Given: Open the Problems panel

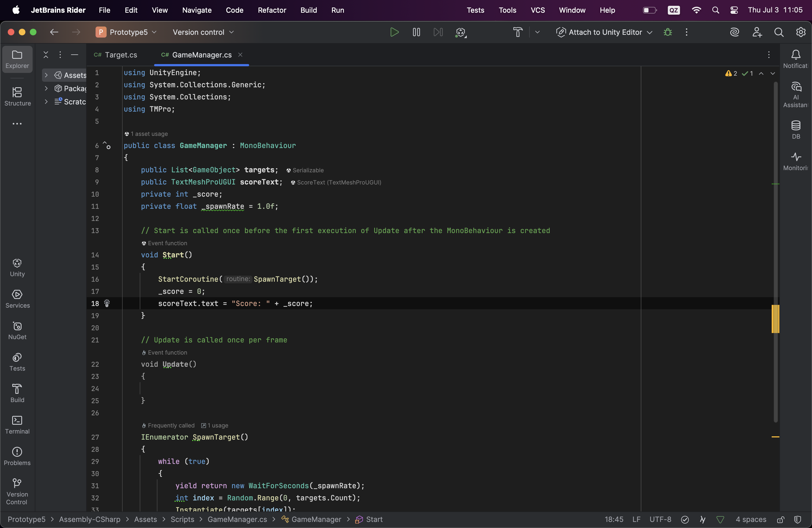Looking at the screenshot, I should tap(17, 456).
